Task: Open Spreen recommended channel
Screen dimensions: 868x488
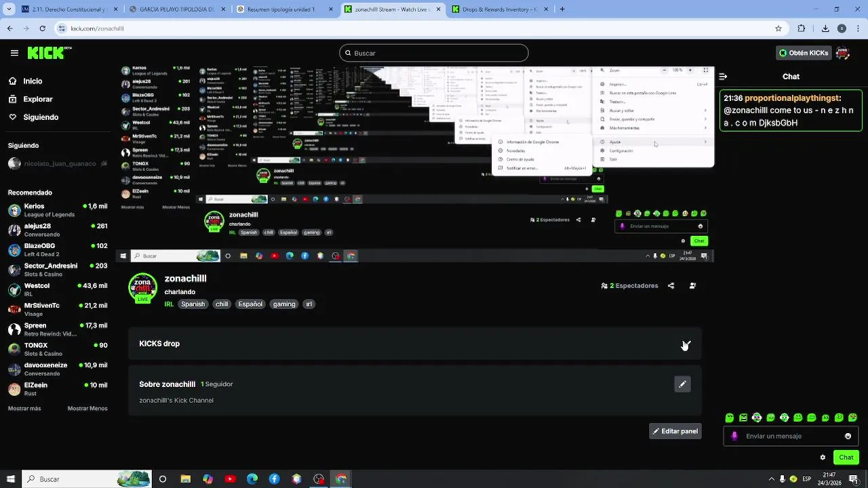Action: (57, 329)
